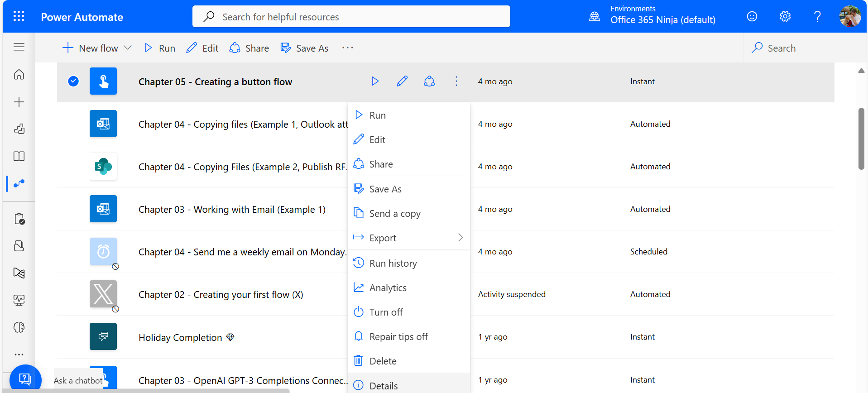The width and height of the screenshot is (868, 393).
Task: Click the toolbar Save As button
Action: coord(304,48)
